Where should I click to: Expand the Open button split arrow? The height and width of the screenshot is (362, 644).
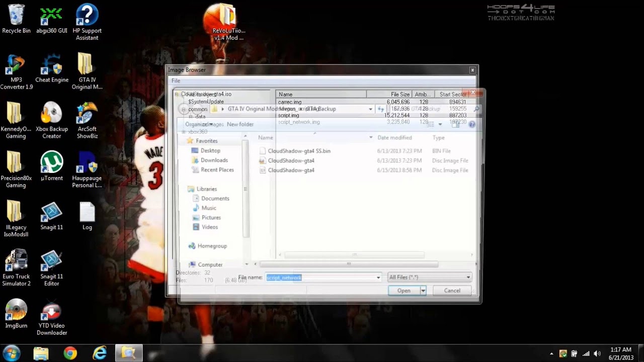click(x=423, y=291)
